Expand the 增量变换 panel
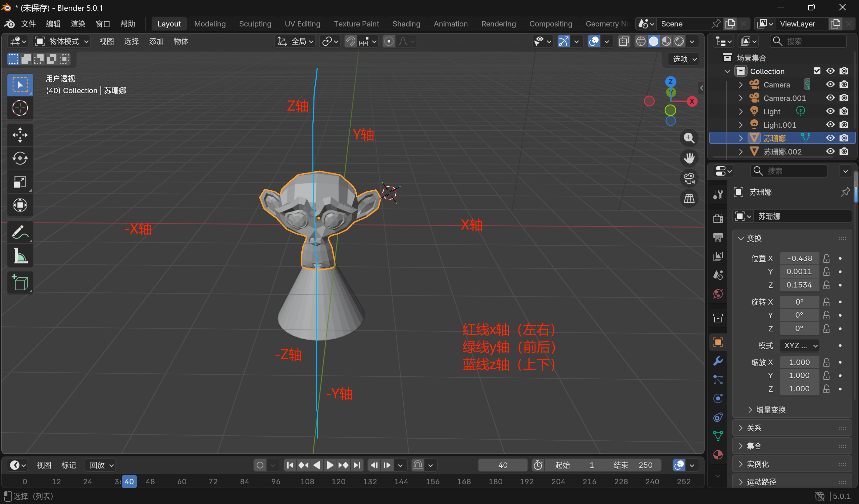This screenshot has height=504, width=859. (x=770, y=410)
